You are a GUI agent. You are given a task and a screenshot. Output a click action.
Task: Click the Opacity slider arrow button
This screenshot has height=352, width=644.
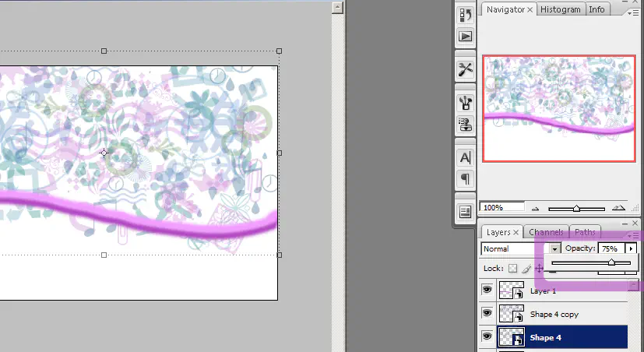(x=632, y=248)
